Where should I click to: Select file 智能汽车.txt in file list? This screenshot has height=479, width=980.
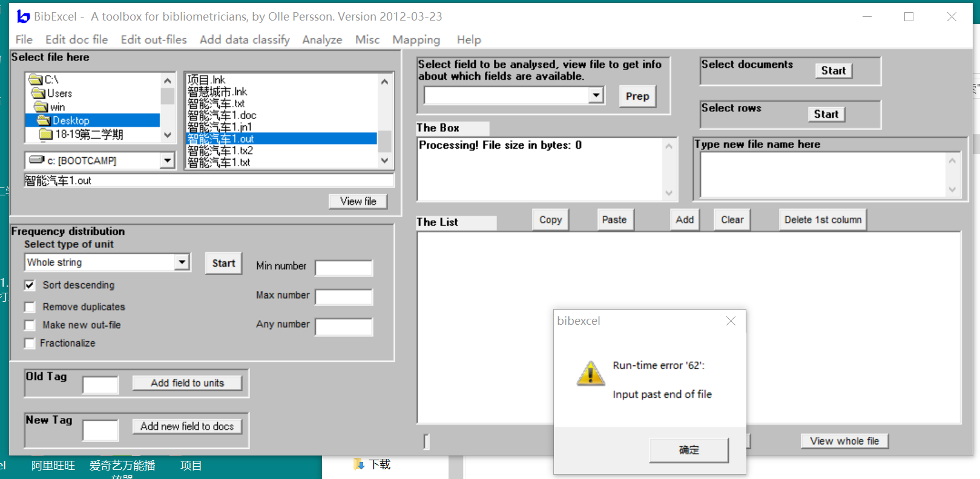point(216,103)
